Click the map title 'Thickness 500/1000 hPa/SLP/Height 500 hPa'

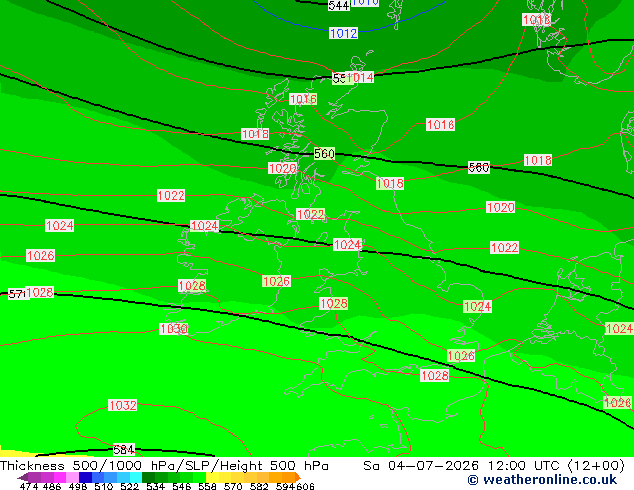164,466
